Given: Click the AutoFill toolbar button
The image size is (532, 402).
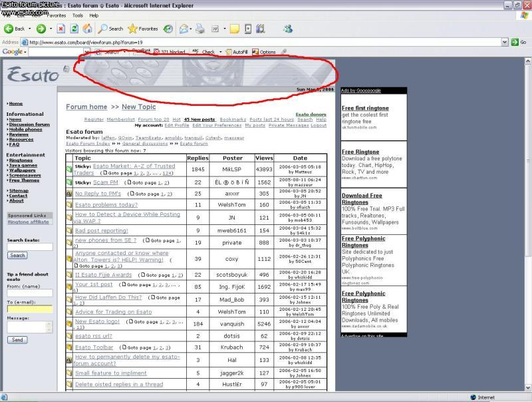Looking at the screenshot, I should [x=237, y=52].
